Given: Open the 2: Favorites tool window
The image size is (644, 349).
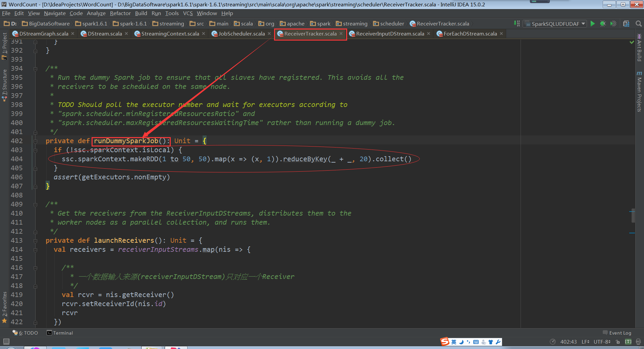Looking at the screenshot, I should click(x=4, y=307).
